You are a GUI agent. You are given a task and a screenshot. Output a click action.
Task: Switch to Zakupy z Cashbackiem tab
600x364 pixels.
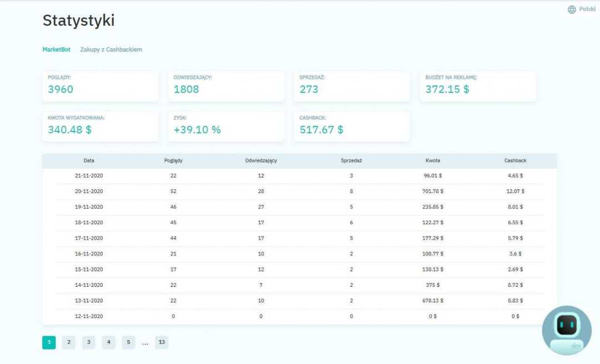(x=111, y=49)
